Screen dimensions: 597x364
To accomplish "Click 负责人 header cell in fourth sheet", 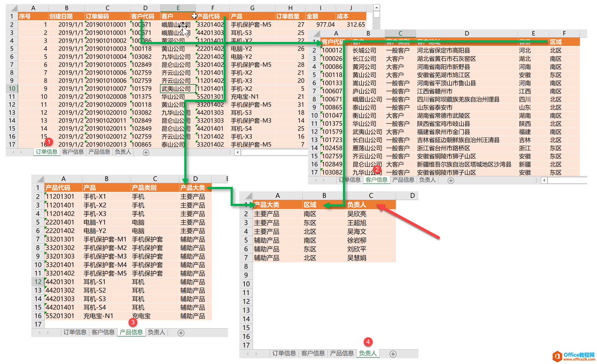I will [x=371, y=205].
